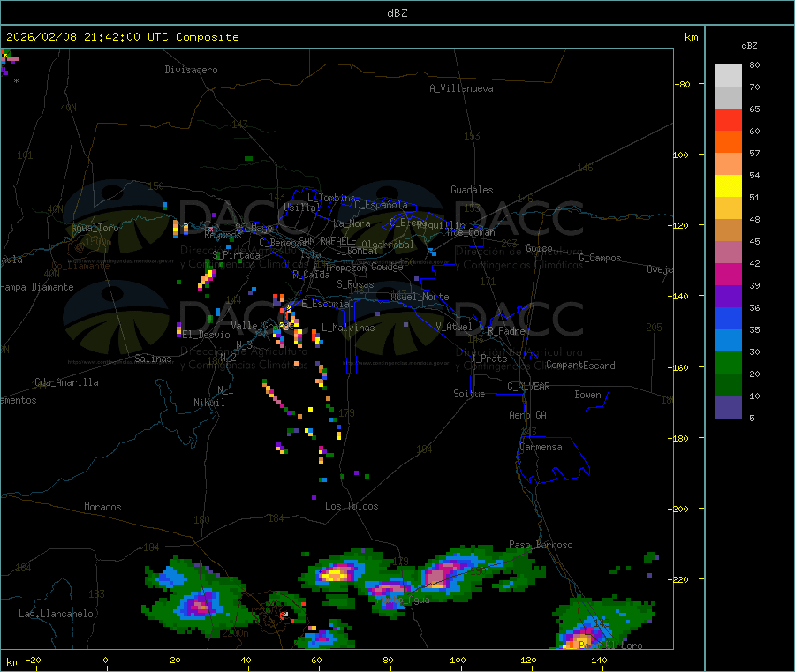Click the 'Divisadero' map label

191,70
